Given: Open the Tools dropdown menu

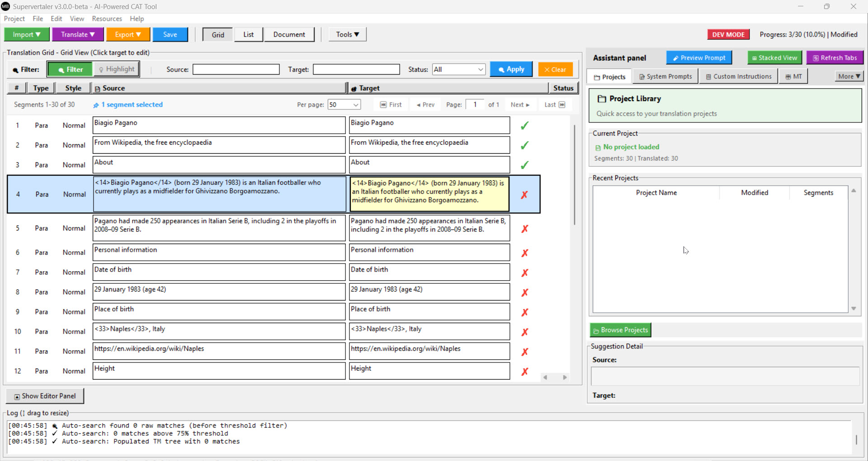Looking at the screenshot, I should (347, 35).
